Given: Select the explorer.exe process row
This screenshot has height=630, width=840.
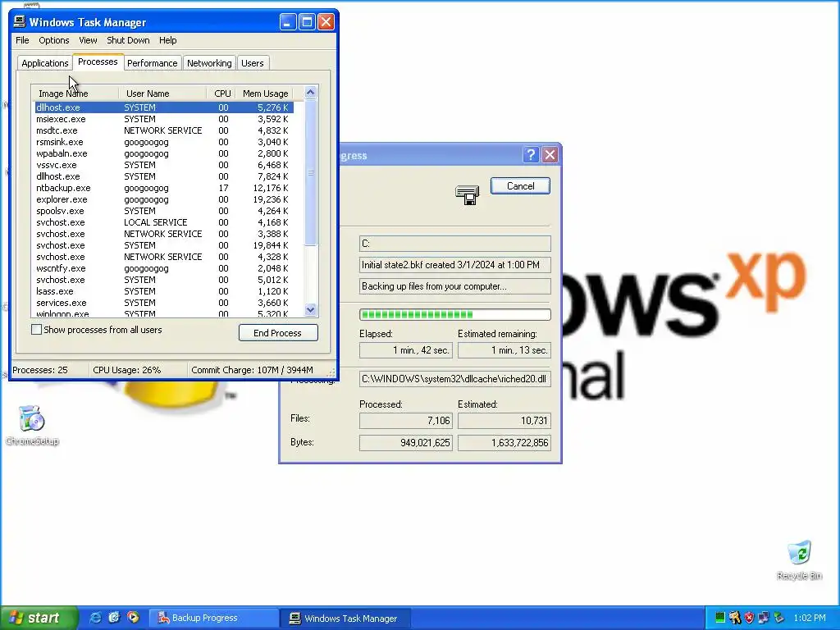Looking at the screenshot, I should coord(163,199).
